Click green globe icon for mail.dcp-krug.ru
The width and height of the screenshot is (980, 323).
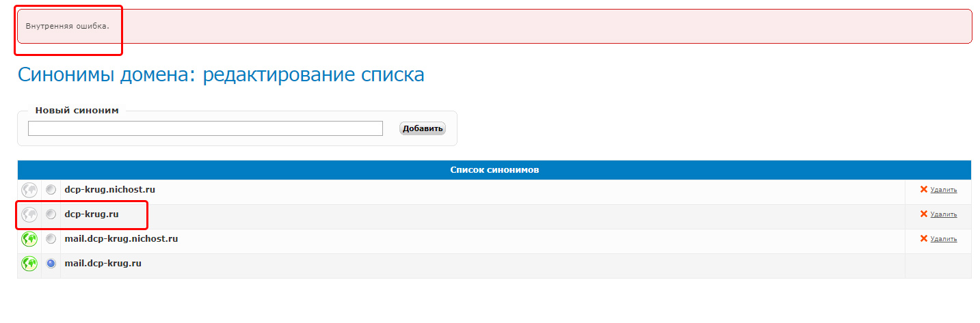tap(29, 264)
